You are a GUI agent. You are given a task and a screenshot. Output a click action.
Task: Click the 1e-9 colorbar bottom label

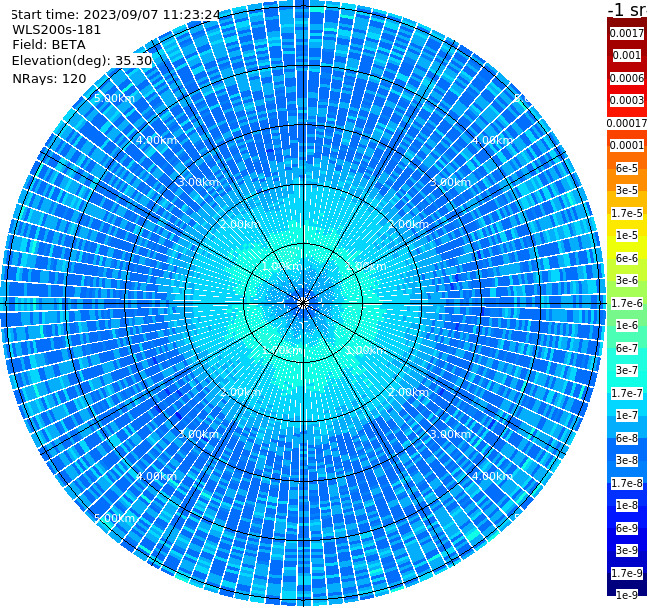[627, 595]
